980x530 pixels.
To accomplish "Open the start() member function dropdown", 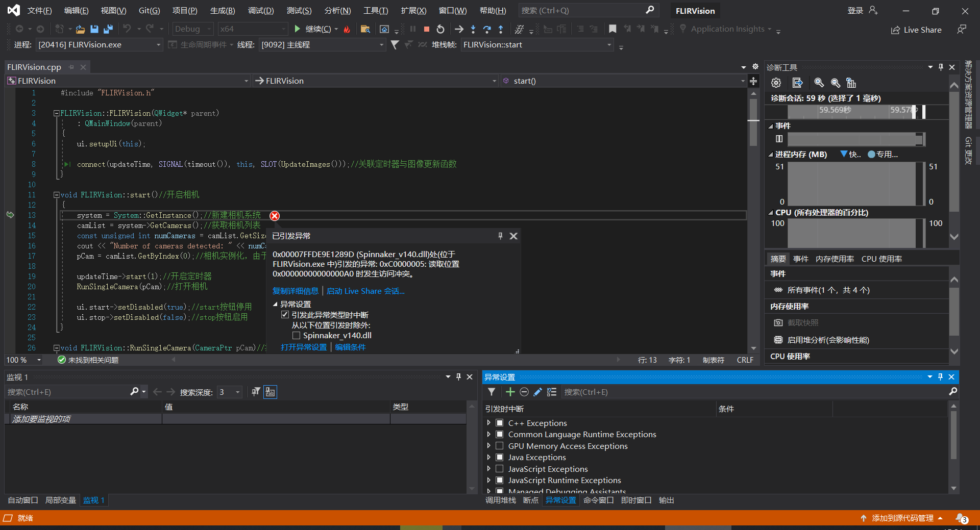I will tap(623, 81).
